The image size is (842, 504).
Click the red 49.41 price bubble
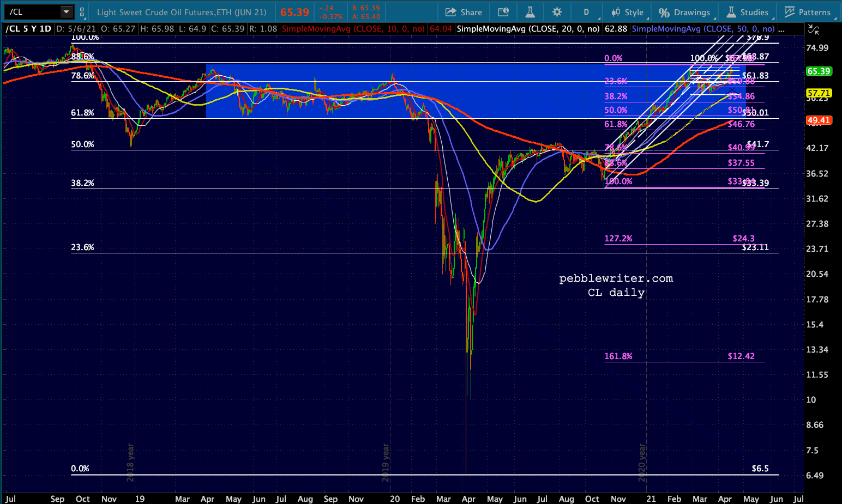[819, 120]
